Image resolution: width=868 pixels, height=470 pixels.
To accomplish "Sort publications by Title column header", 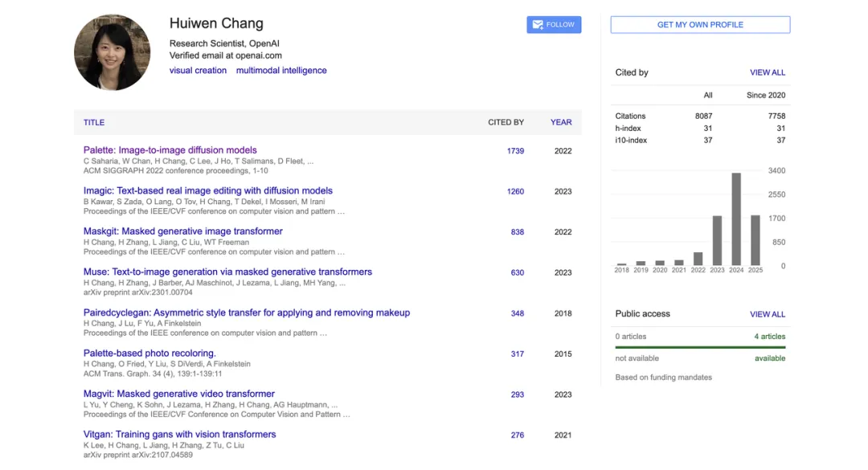I will tap(94, 123).
